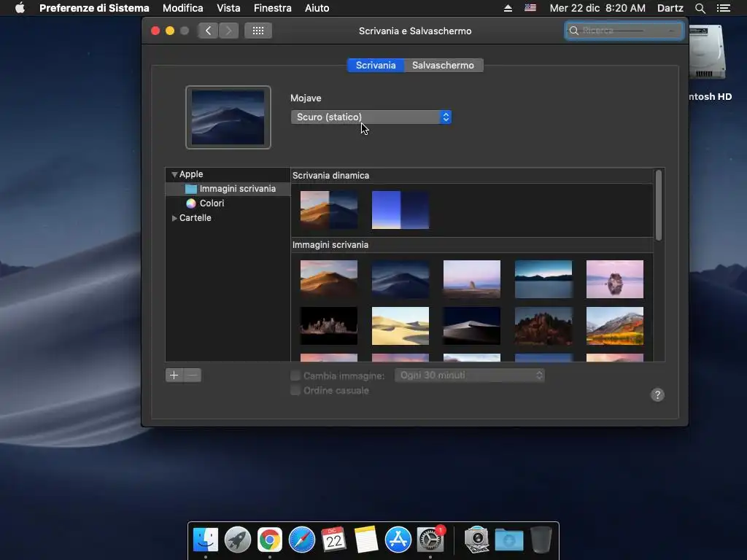Click the wallpaper list scrollbar

point(659,205)
